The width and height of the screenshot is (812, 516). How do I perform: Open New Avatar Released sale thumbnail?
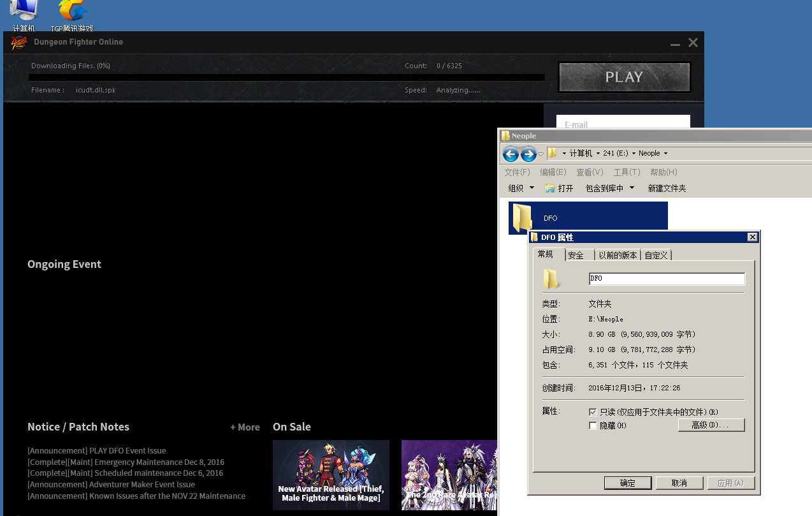331,475
